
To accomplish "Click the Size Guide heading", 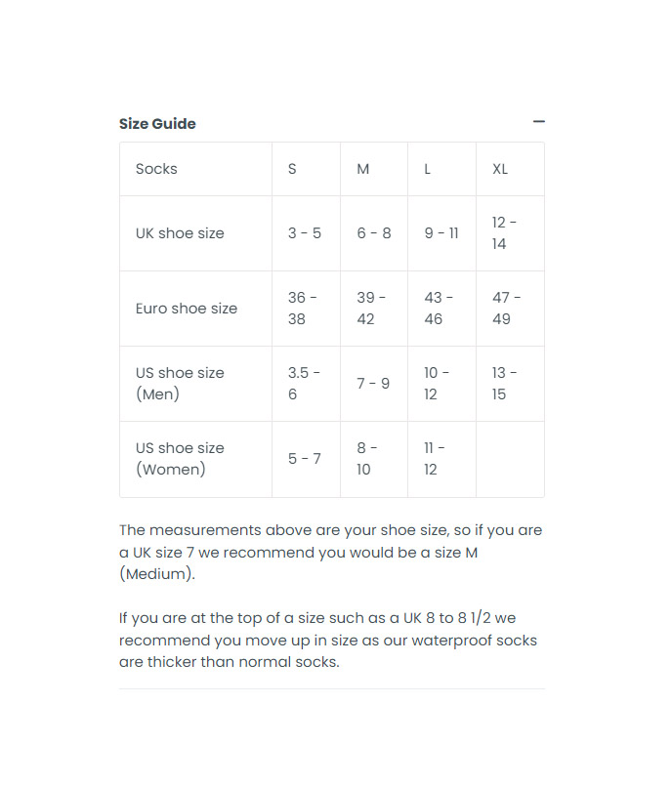I will [157, 123].
